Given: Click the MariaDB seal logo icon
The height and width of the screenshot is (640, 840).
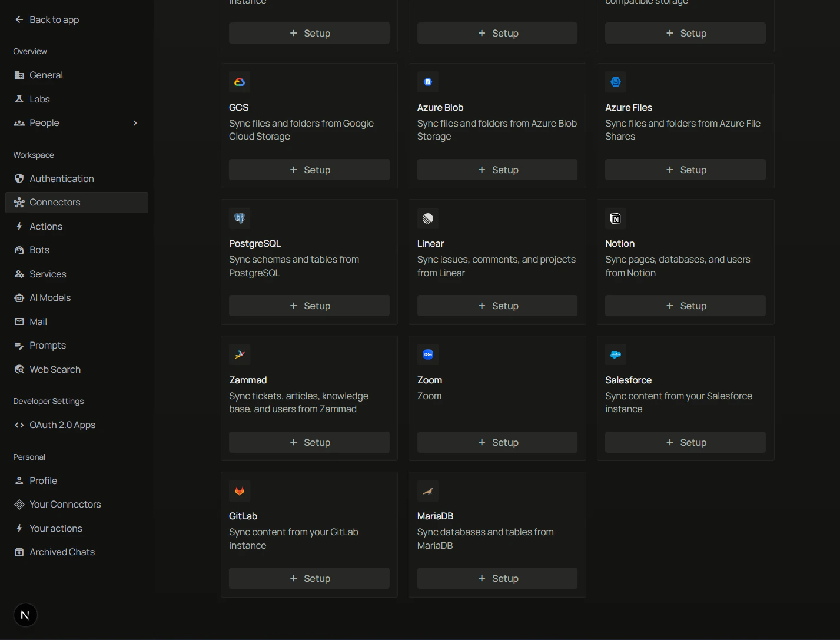Looking at the screenshot, I should 428,491.
